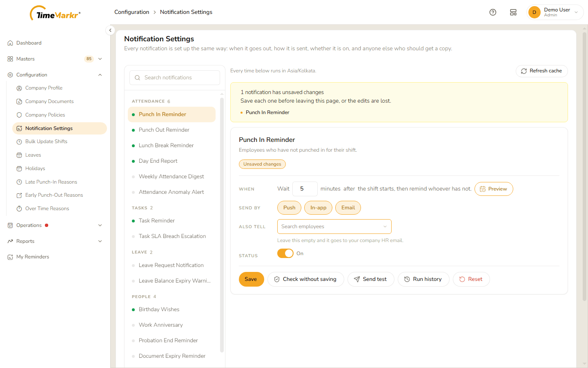Expand the Reports menu chevron
This screenshot has height=368, width=588.
point(100,241)
